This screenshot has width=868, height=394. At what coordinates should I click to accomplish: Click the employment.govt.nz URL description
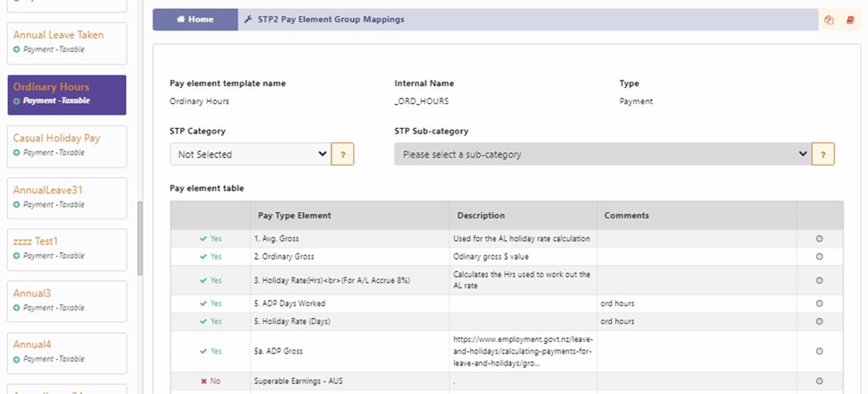(x=522, y=351)
